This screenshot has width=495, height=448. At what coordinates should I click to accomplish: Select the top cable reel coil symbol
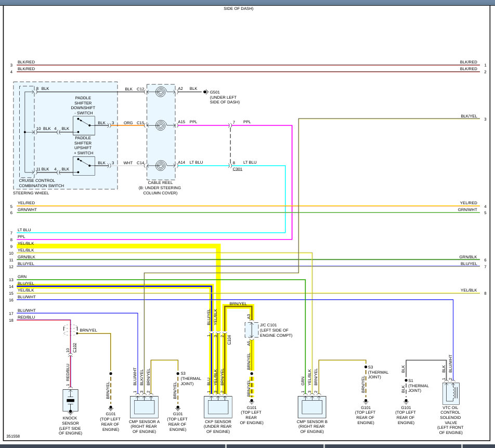pyautogui.click(x=161, y=92)
